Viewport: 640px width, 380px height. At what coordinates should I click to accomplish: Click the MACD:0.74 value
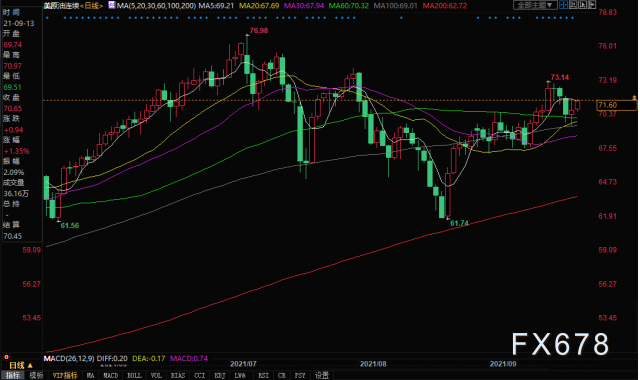coord(189,358)
